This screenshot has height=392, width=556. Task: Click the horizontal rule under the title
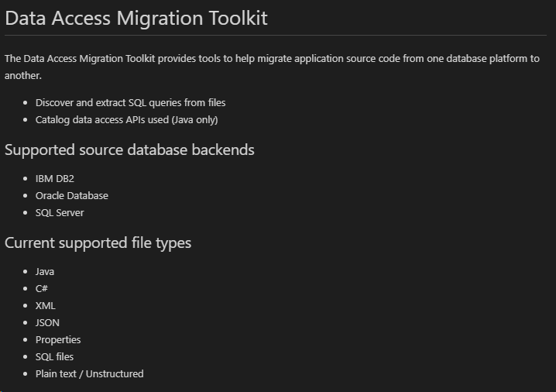(x=276, y=35)
